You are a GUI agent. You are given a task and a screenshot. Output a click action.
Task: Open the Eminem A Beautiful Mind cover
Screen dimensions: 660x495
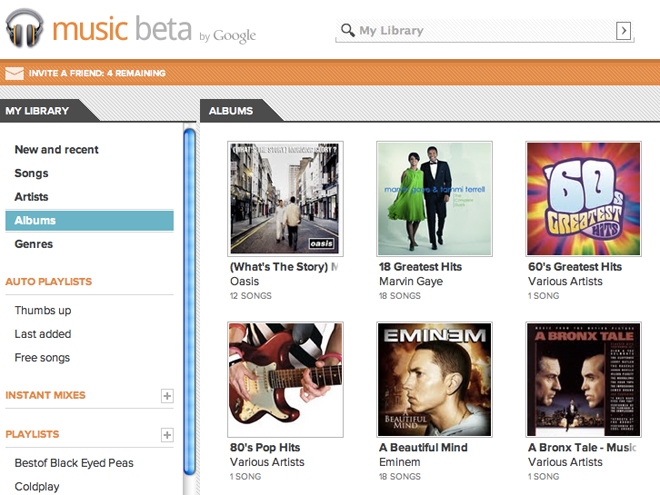[434, 380]
